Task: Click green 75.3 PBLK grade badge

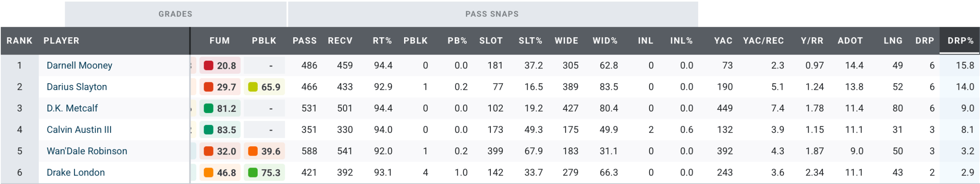Action: [264, 173]
